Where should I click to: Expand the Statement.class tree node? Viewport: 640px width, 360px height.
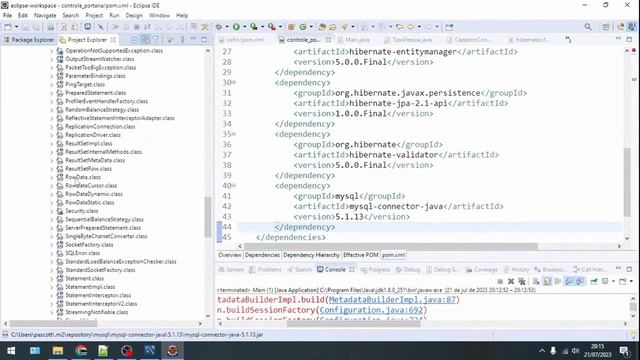coord(52,279)
